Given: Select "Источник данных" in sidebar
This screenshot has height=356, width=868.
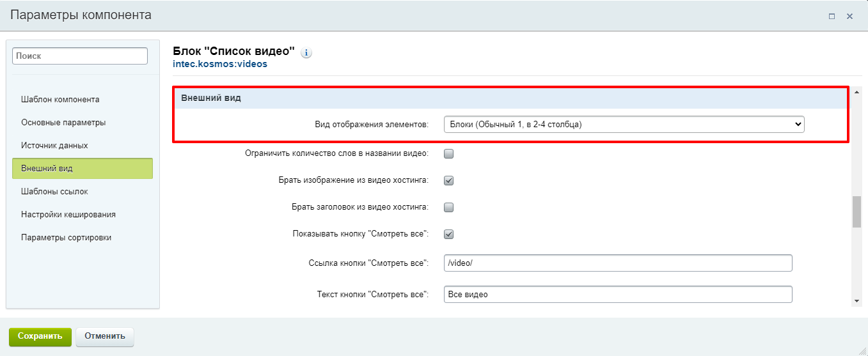Looking at the screenshot, I should tap(54, 146).
